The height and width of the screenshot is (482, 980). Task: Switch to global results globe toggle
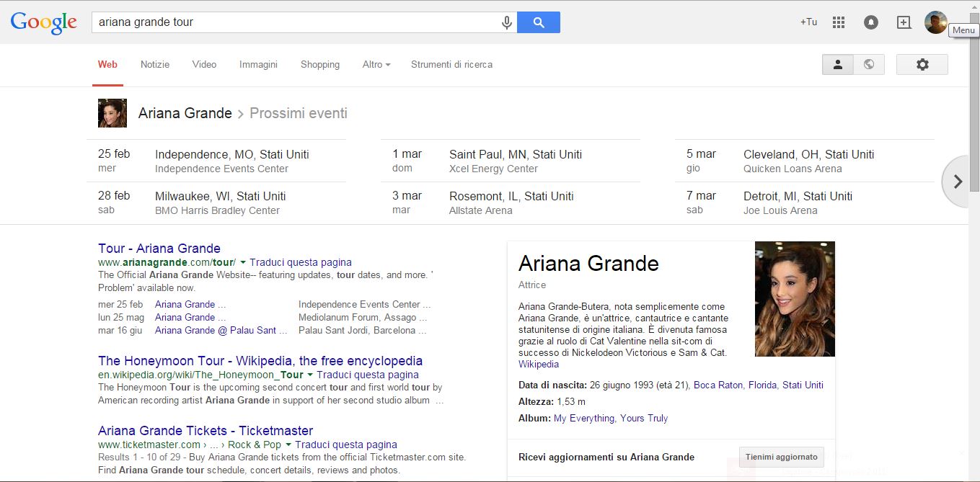coord(869,64)
